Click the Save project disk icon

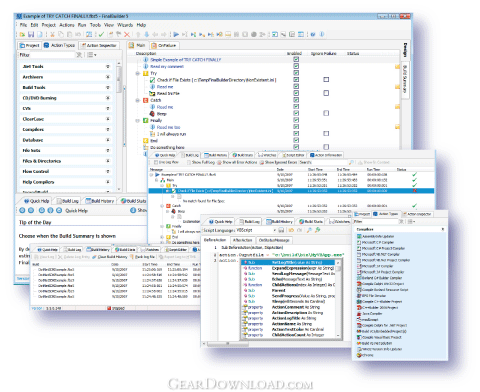pos(31,34)
